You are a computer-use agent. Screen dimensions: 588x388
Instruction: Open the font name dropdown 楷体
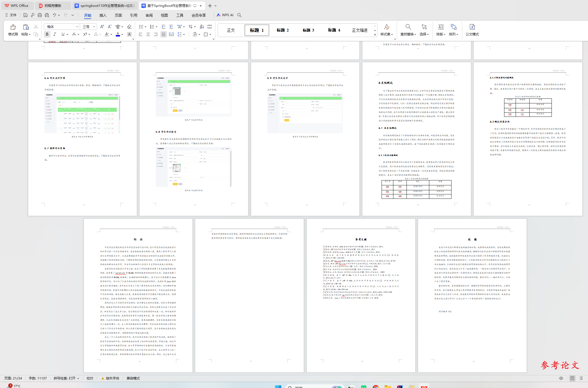point(77,27)
